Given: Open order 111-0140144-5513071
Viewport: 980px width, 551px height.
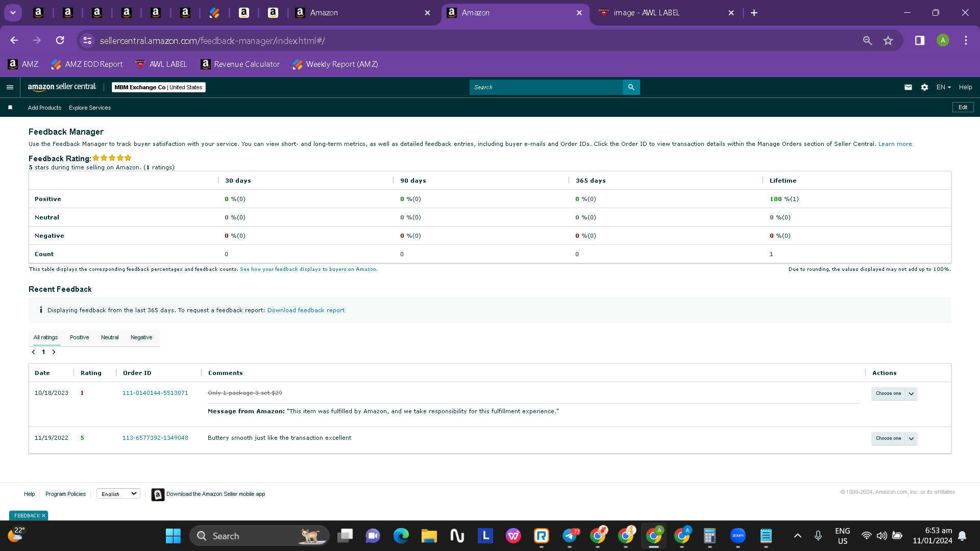Looking at the screenshot, I should (x=155, y=393).
